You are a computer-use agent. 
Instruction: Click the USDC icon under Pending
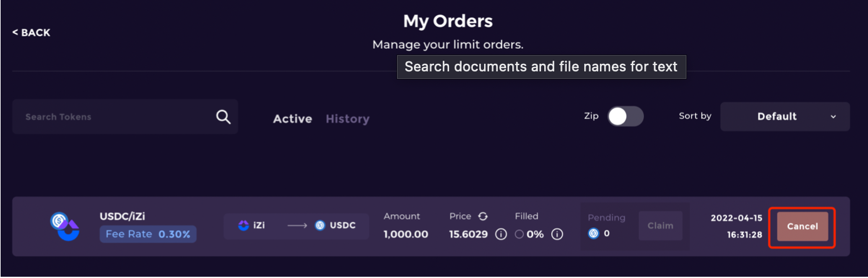(x=594, y=234)
